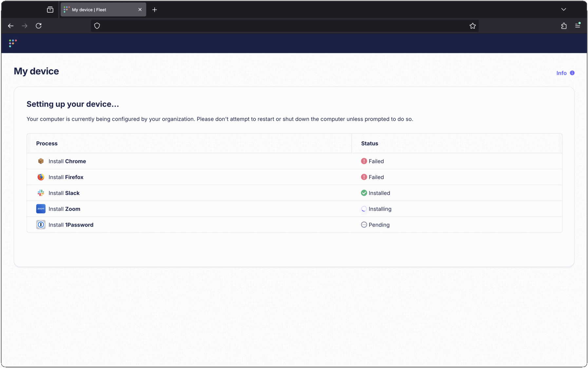Bookmark this page with the star icon
The width and height of the screenshot is (588, 368).
(472, 26)
